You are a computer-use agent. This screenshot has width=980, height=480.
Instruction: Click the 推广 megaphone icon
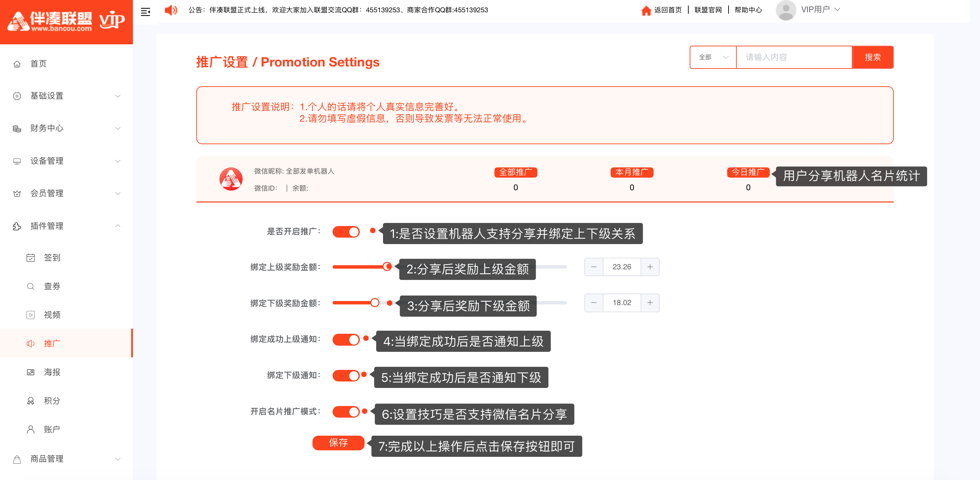tap(30, 344)
